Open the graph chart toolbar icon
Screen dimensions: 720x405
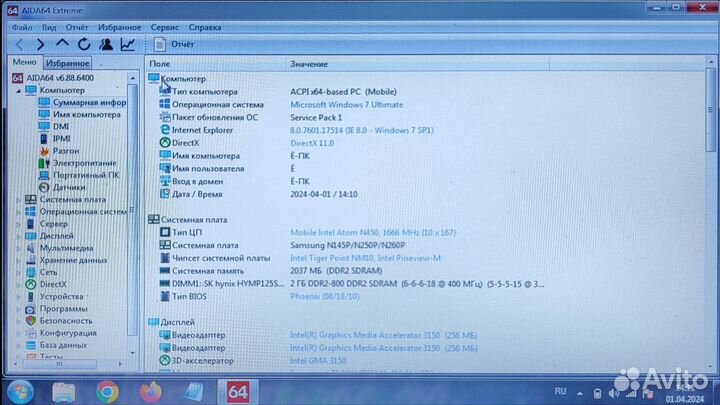click(x=127, y=44)
